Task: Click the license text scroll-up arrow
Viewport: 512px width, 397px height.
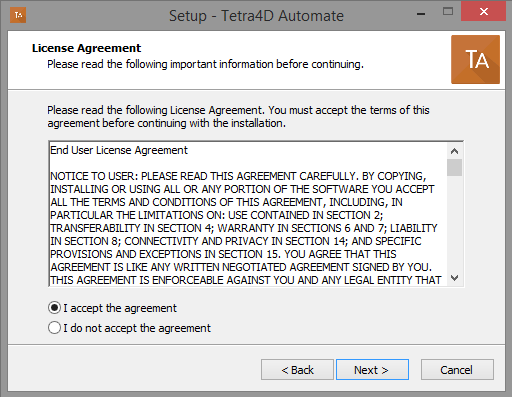Action: (454, 151)
